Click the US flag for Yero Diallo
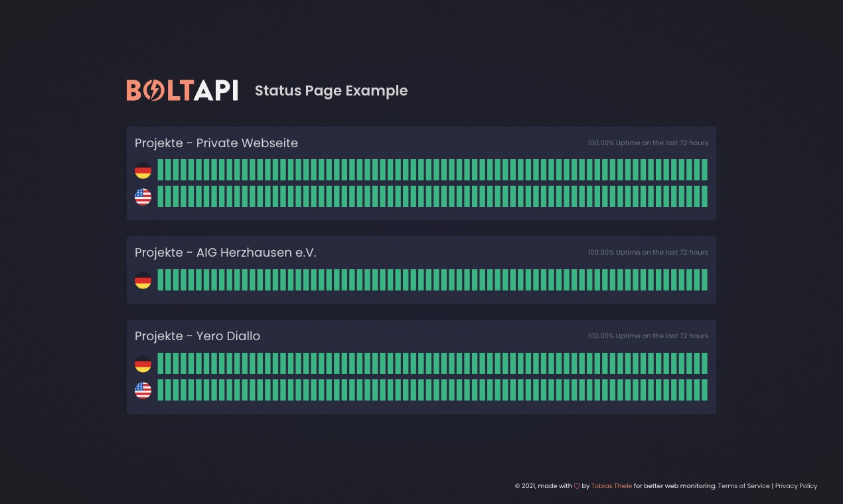Screen dimensions: 843x504 [143, 390]
